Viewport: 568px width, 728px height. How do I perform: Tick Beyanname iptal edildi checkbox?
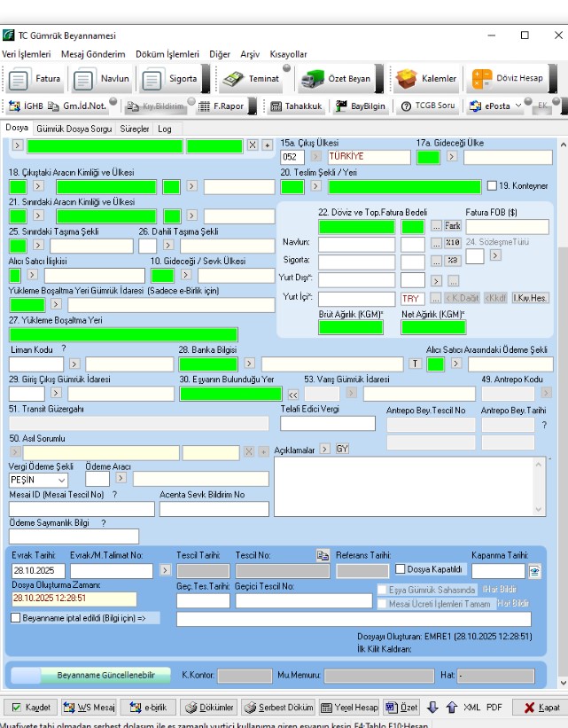coord(15,618)
